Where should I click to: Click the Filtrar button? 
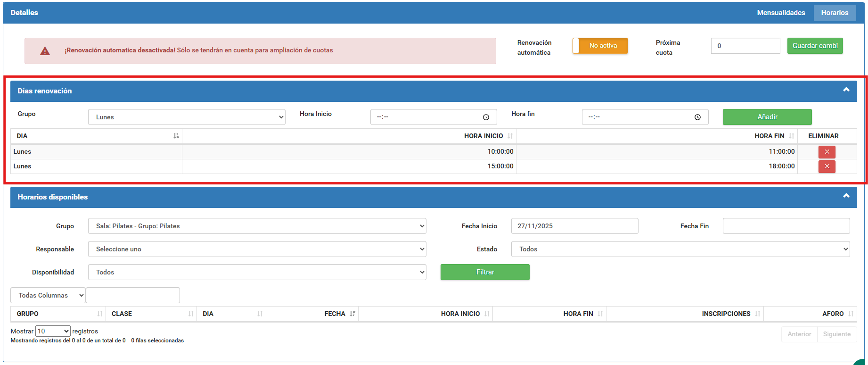coord(485,272)
